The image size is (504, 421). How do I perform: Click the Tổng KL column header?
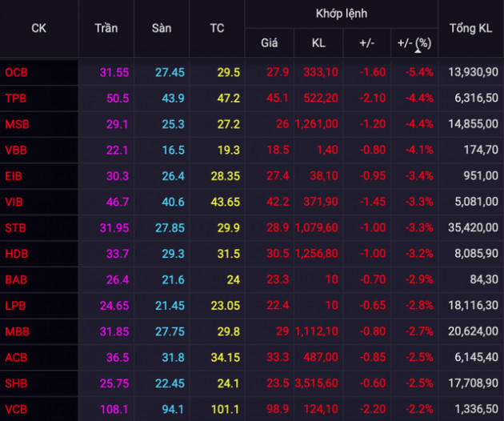click(471, 28)
